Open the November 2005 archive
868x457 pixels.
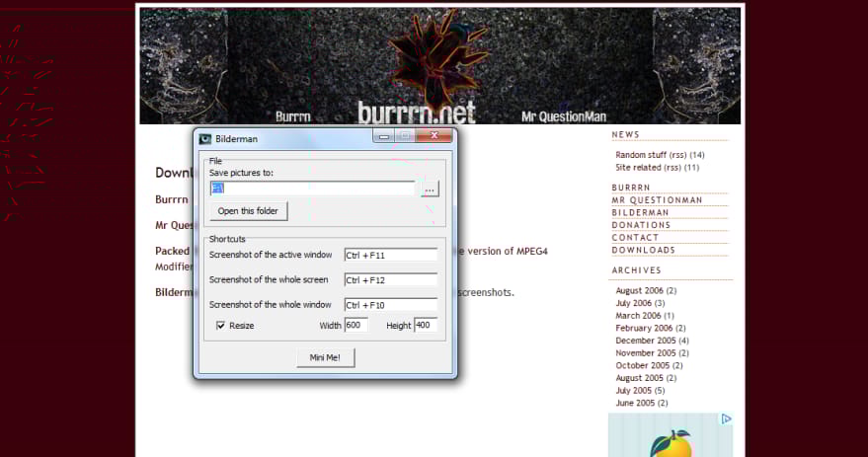pos(646,353)
